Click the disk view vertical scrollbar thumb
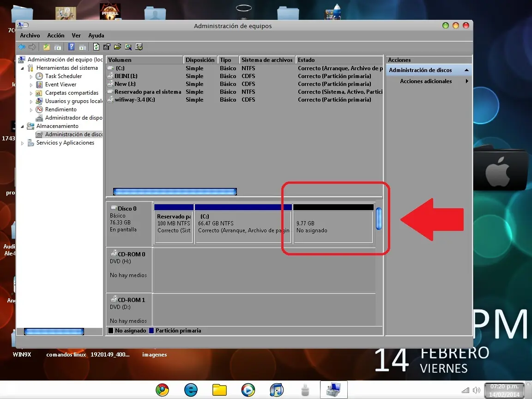 (379, 219)
